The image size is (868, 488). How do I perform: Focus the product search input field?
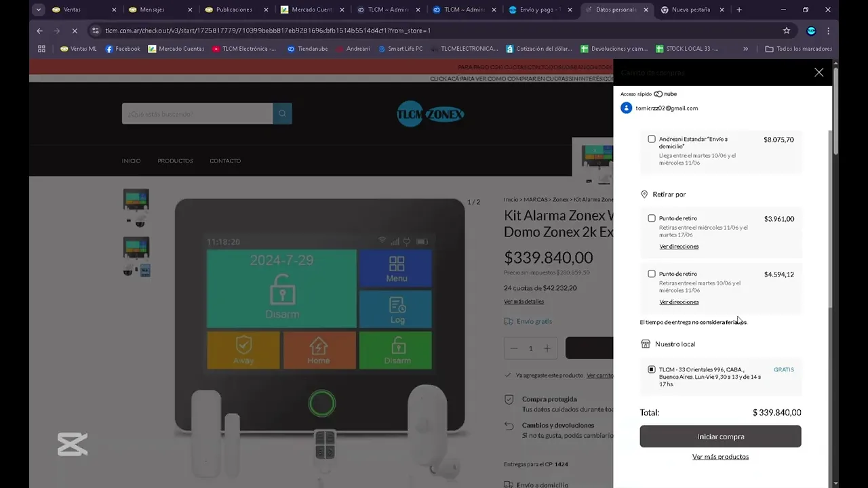197,114
